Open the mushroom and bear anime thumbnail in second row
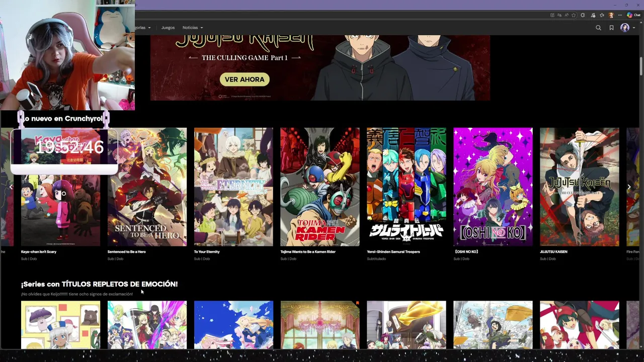644x362 pixels. [60, 325]
